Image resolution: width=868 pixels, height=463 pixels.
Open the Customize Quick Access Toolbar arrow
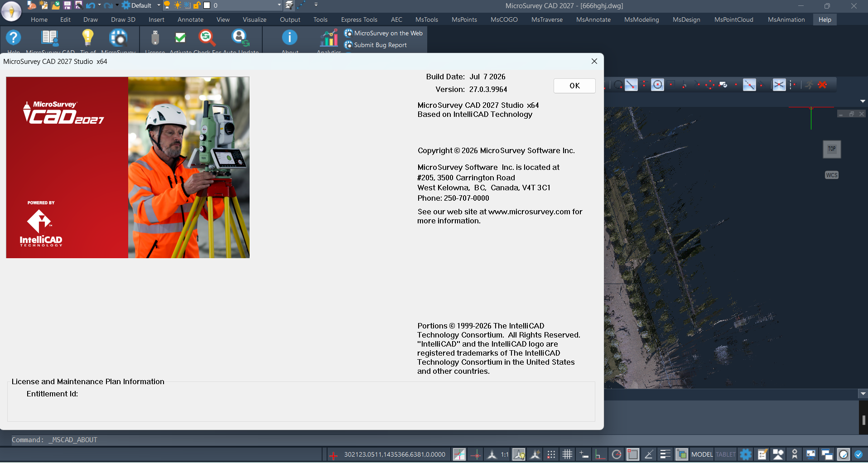click(x=316, y=5)
